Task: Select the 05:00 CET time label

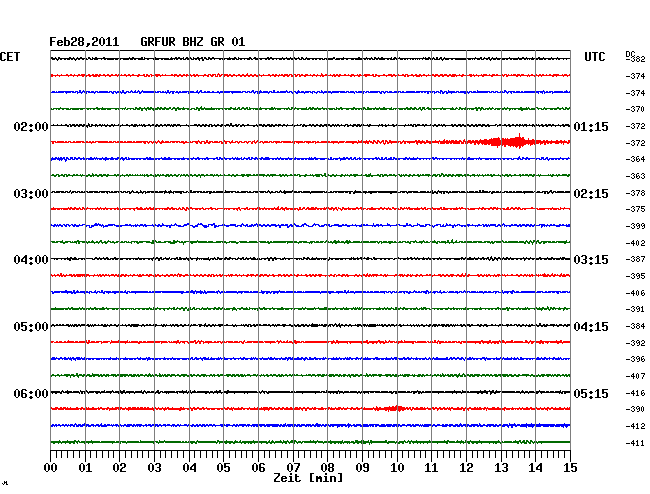Action: click(31, 327)
